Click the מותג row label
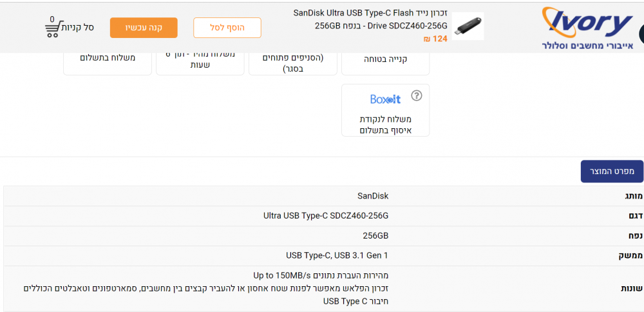Screen dimensions: 644x312 pyautogui.click(x=633, y=196)
